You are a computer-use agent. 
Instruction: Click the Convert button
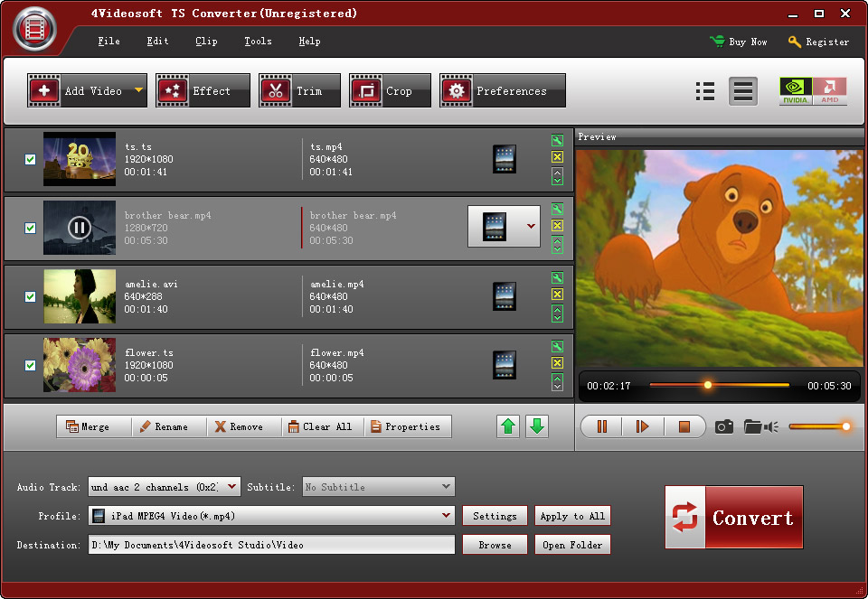[x=734, y=518]
